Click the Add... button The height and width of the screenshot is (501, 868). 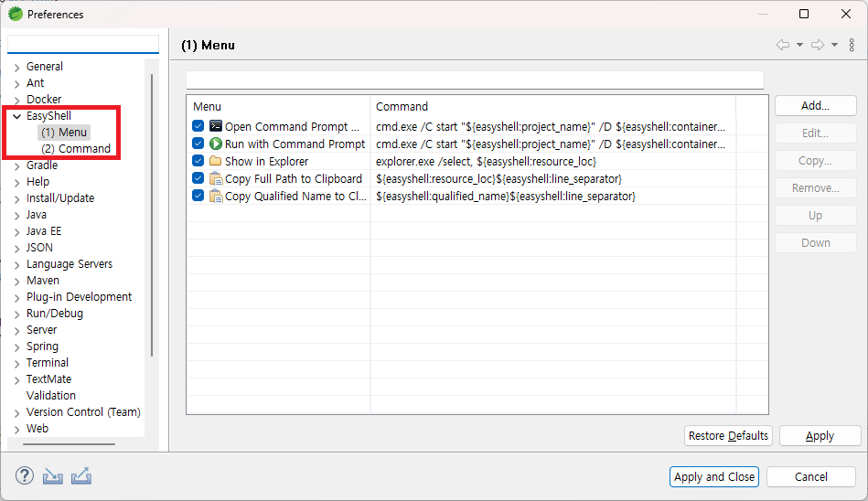pos(816,106)
